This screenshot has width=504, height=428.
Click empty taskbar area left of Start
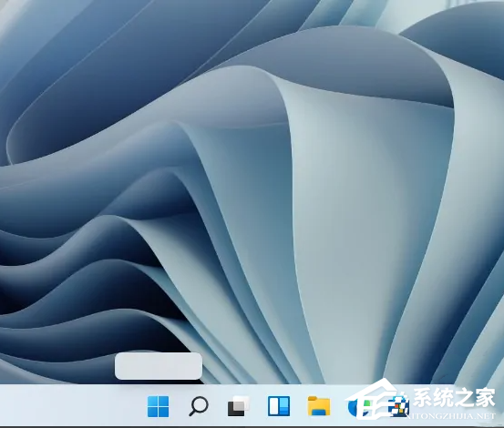click(71, 406)
